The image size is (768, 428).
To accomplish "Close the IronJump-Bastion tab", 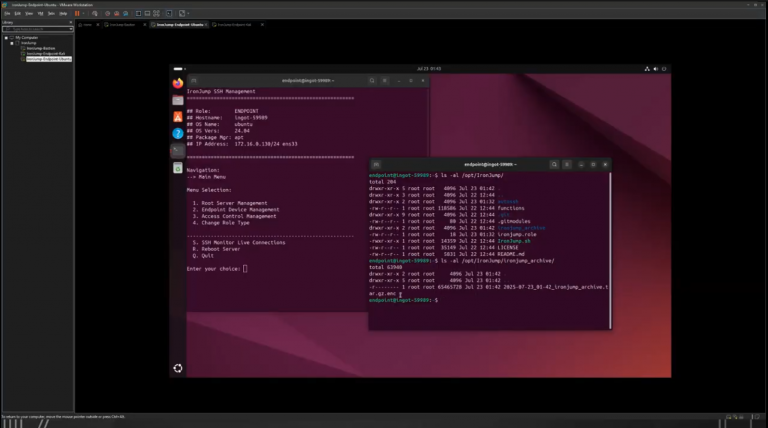I will (144, 24).
